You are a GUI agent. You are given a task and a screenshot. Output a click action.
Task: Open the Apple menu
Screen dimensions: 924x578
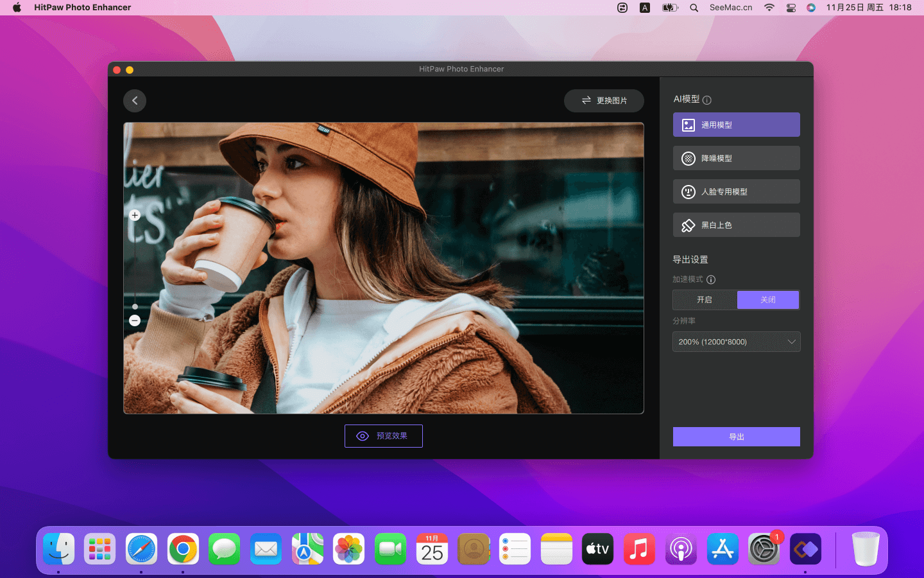[17, 8]
